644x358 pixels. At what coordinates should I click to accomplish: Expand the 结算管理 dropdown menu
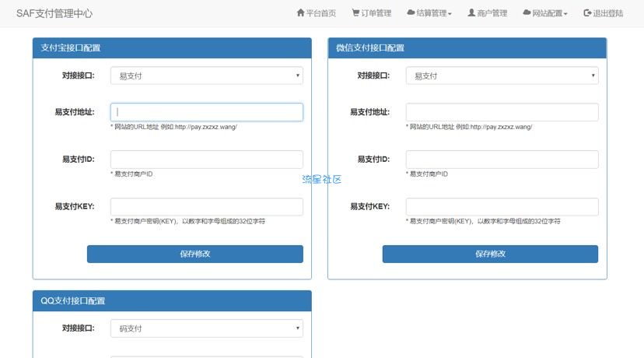[x=429, y=13]
